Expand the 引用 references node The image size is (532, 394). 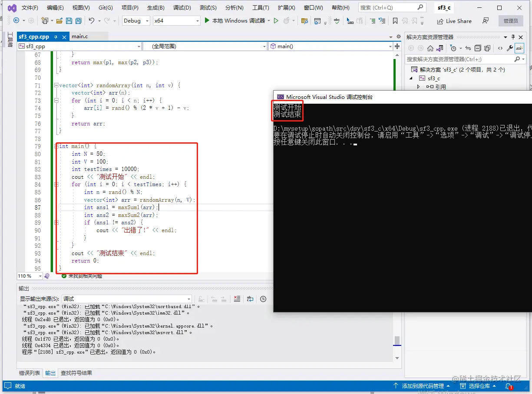419,87
